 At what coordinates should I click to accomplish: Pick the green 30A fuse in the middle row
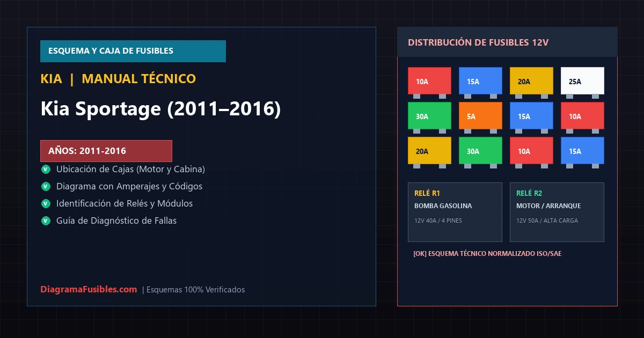429,116
